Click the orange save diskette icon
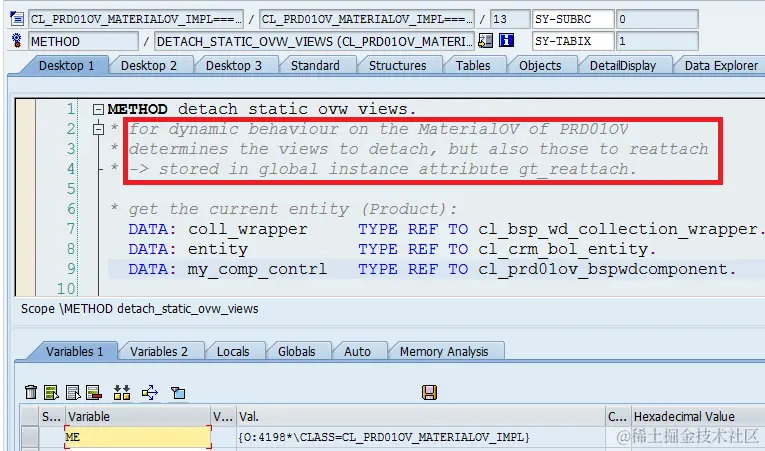 429,392
